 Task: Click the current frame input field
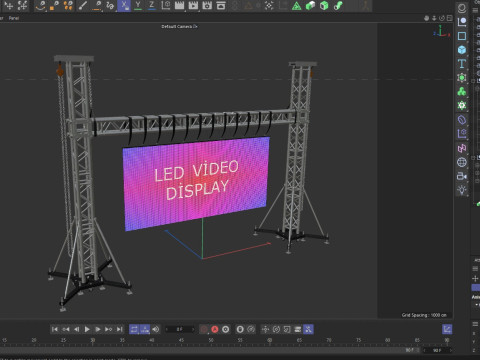pyautogui.click(x=180, y=329)
